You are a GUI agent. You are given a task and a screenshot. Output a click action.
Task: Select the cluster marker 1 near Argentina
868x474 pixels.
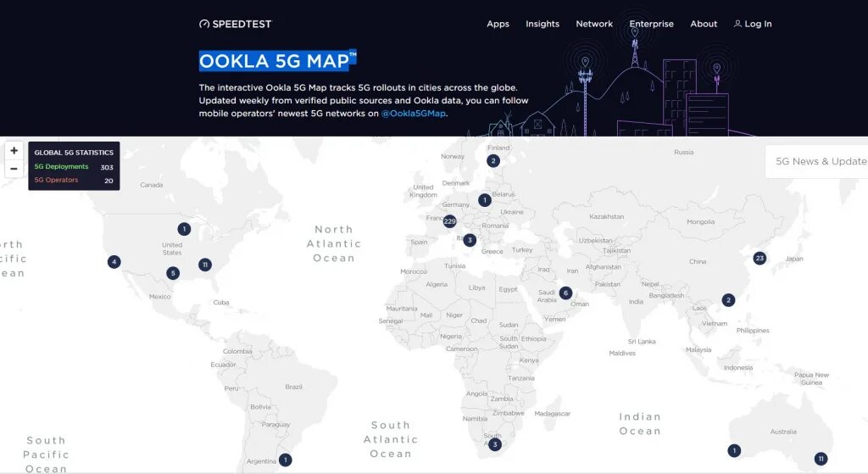pos(285,460)
